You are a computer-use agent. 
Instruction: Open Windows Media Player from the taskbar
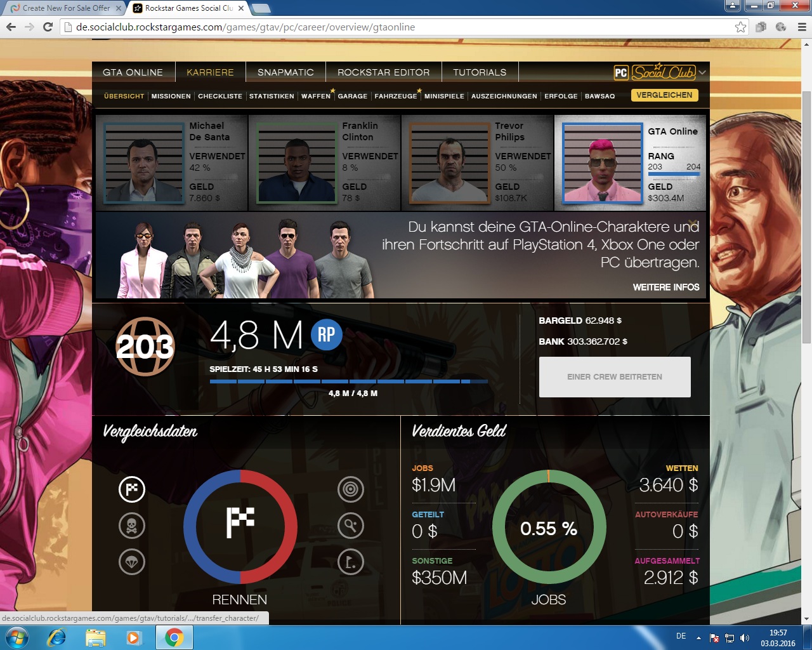tap(134, 637)
